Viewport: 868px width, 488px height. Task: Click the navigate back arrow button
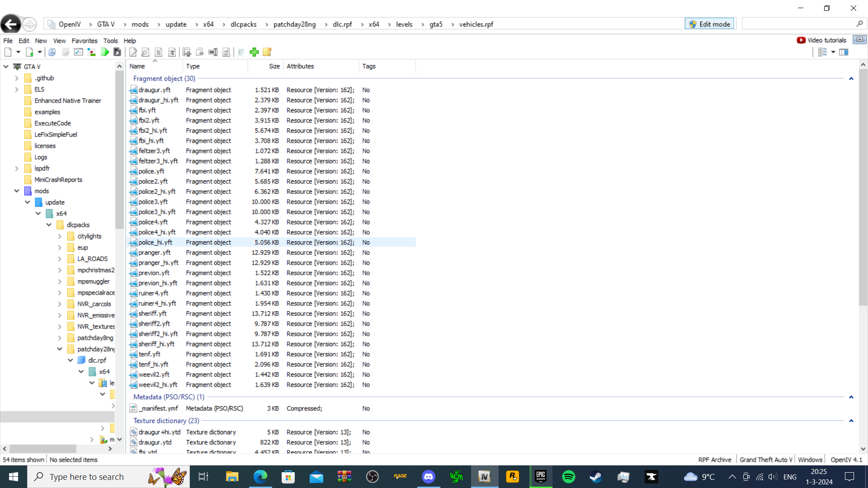11,24
